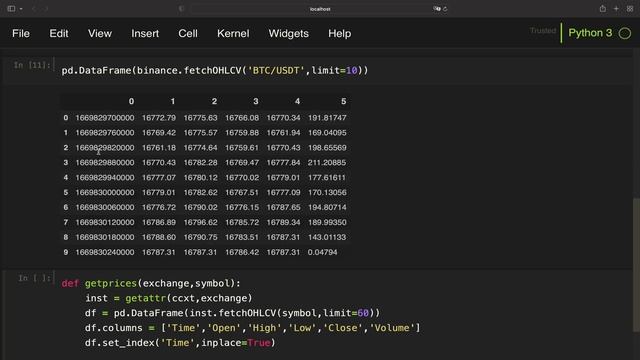
Task: Click the Python 3 kernel name
Action: pos(590,33)
